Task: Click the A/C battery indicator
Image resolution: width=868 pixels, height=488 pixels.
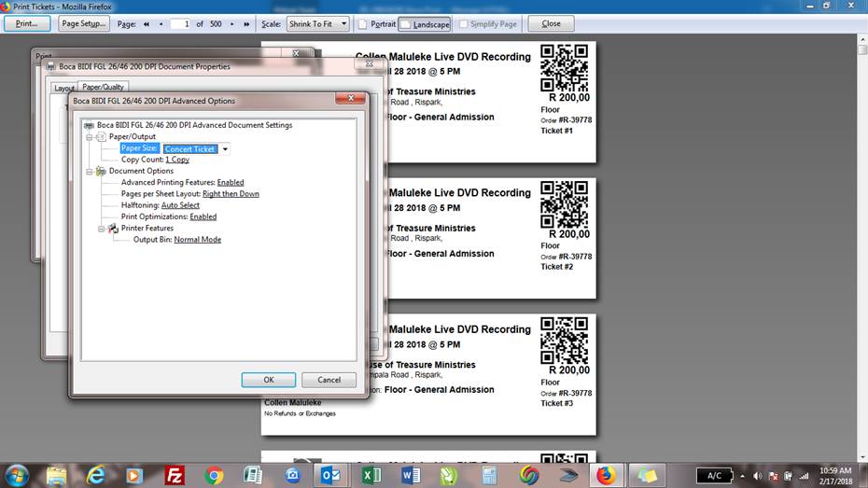Action: 714,475
